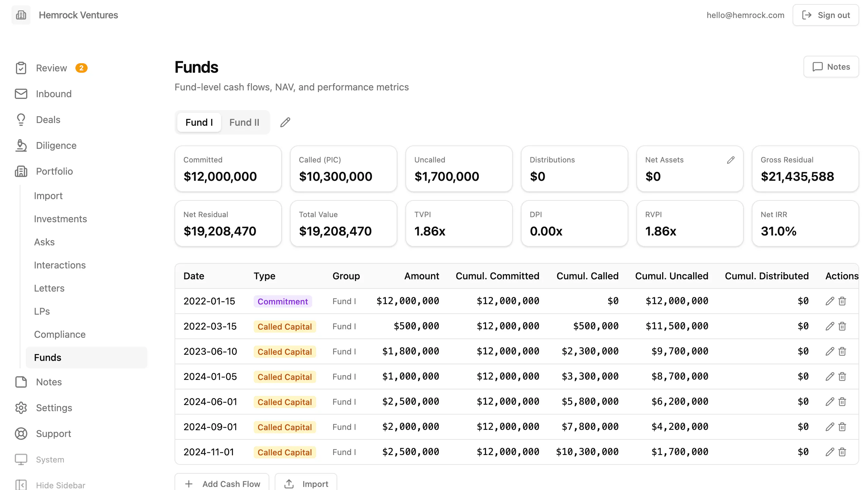Click the Review clipboard icon in sidebar
Viewport: 868px width, 490px height.
(x=21, y=68)
